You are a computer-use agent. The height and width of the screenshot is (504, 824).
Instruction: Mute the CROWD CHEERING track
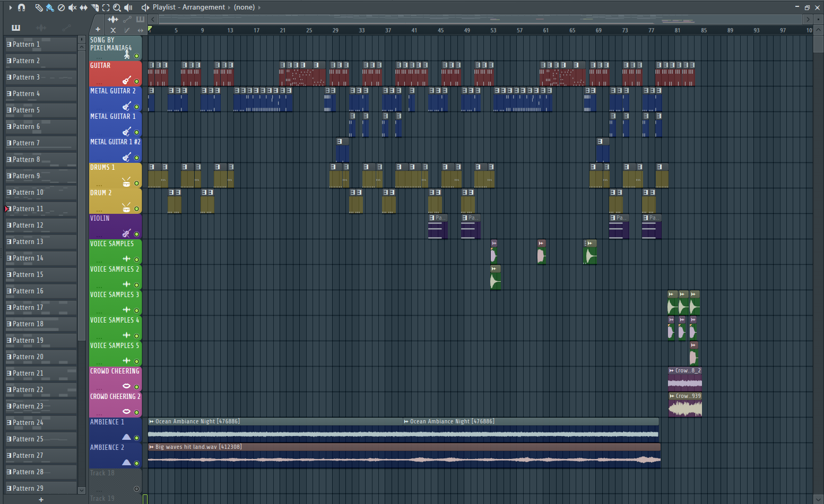[x=136, y=387]
